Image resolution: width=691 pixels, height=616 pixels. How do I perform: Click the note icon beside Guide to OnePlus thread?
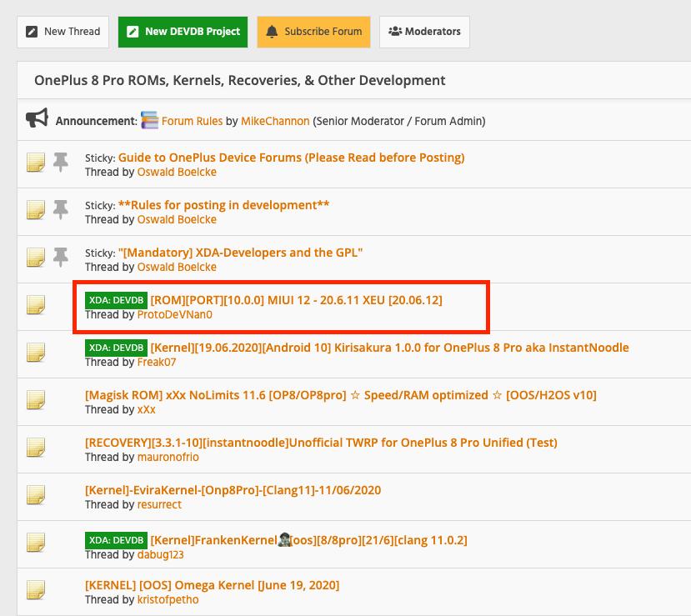coord(36,163)
